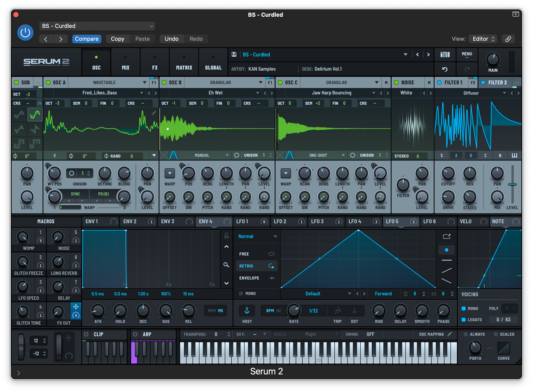This screenshot has width=533, height=392.
Task: Click the FX OUT macro move icon
Action: (76, 307)
